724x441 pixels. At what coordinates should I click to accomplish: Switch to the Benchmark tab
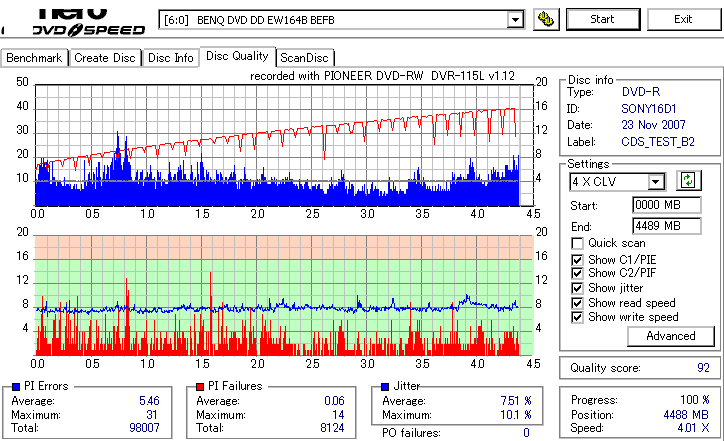tap(34, 58)
